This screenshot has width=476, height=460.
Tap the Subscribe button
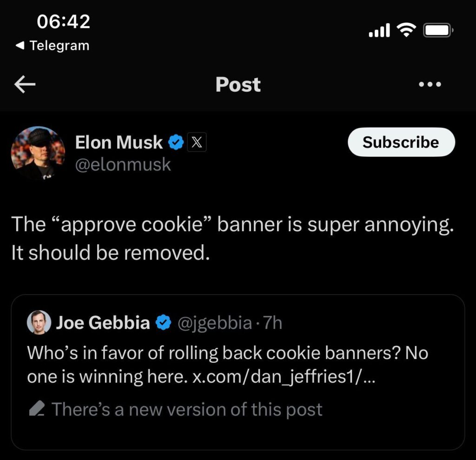tap(401, 142)
